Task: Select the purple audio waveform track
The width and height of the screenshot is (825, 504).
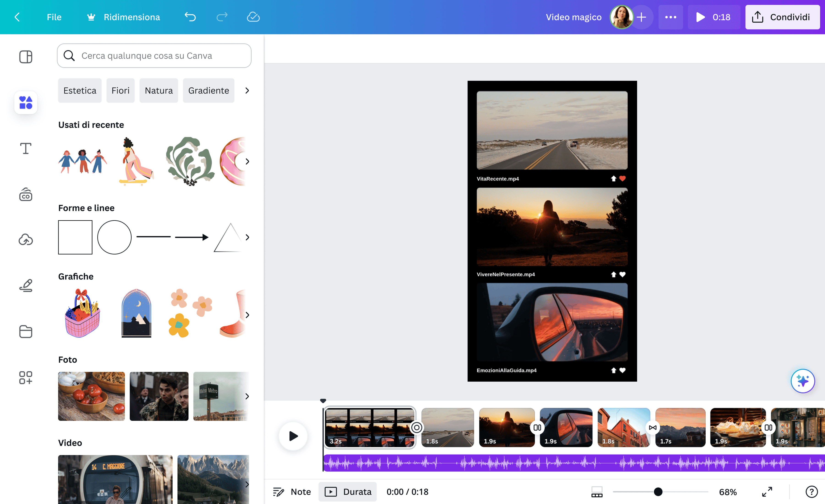Action: coord(574,463)
